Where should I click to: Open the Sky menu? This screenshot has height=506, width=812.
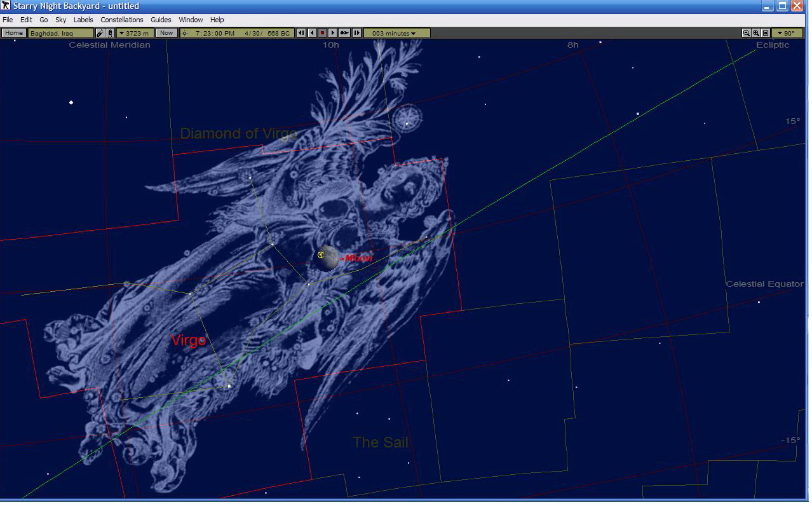click(x=61, y=20)
